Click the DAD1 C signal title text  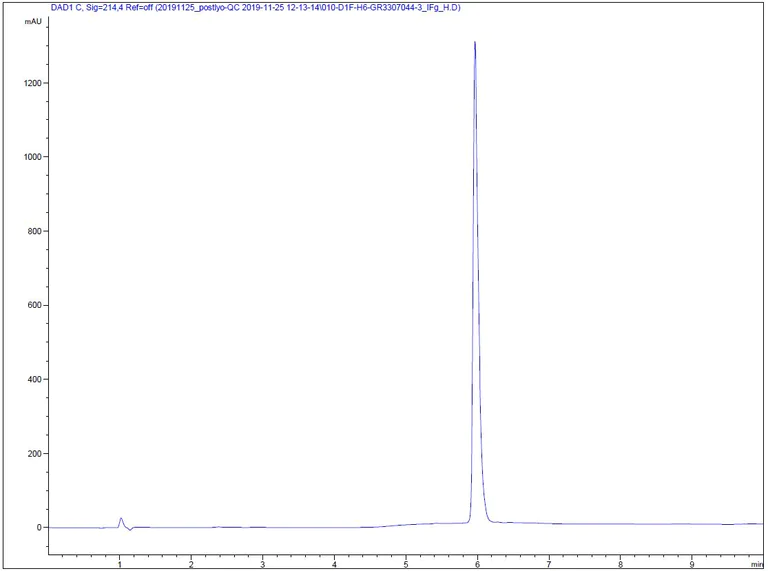[x=255, y=8]
